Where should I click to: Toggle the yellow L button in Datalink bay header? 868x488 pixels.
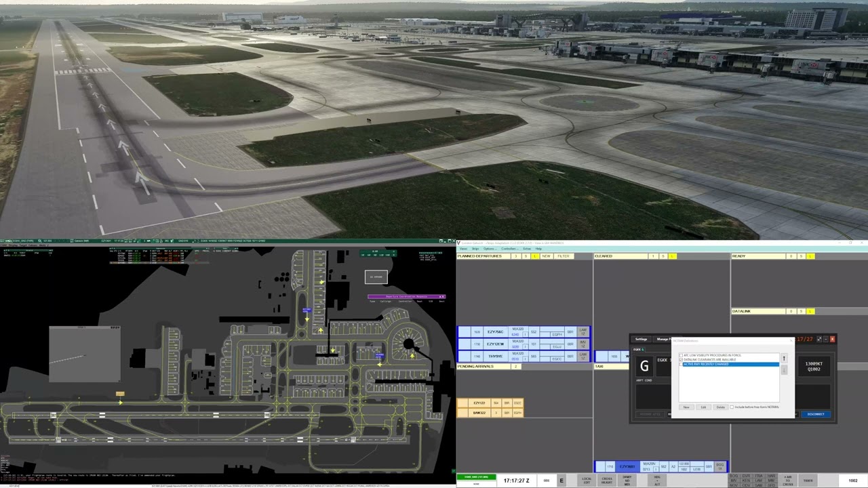810,311
